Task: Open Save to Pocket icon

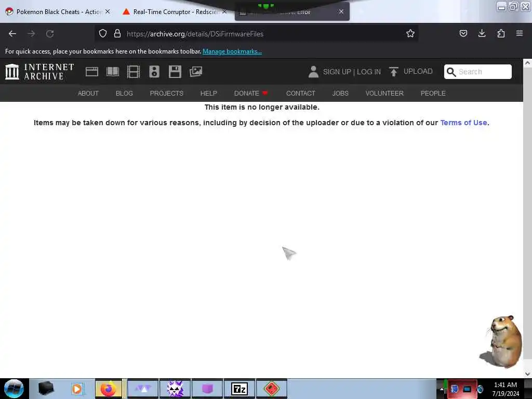Action: coord(463,33)
